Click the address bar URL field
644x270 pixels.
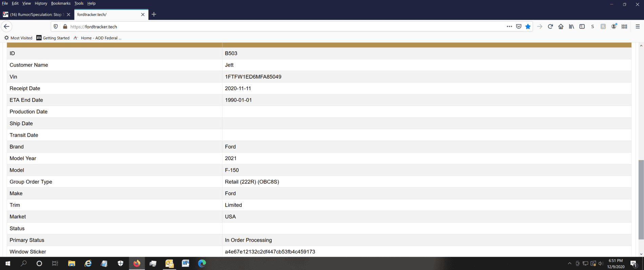(x=271, y=26)
